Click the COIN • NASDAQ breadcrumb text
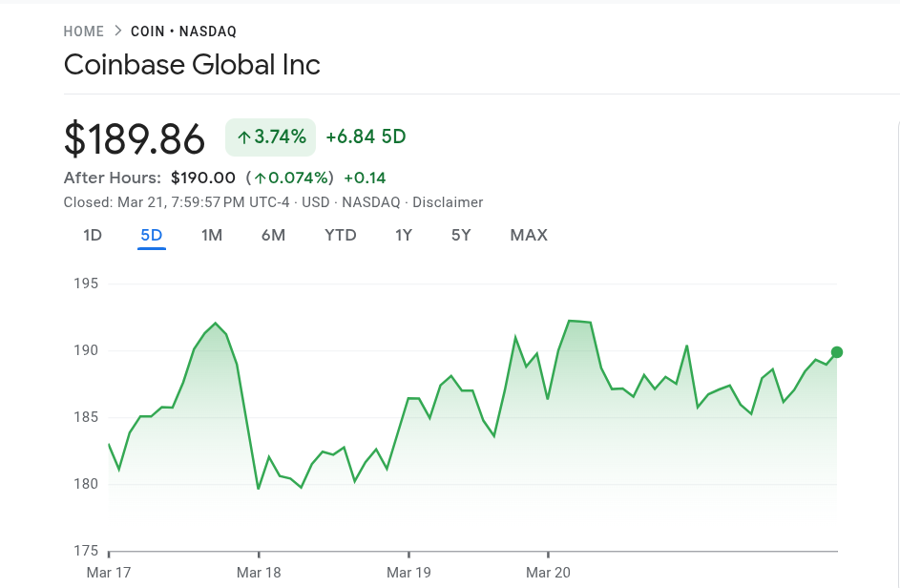Screen dimensions: 900x588 (183, 31)
